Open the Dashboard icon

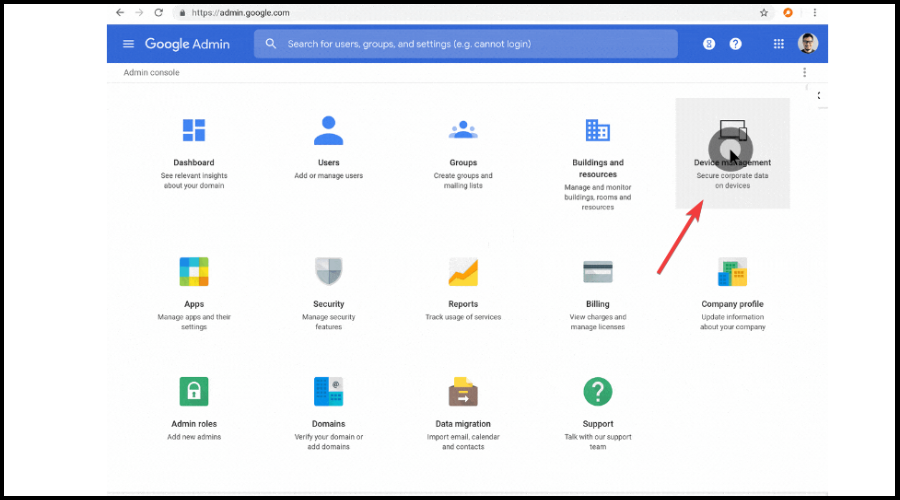[x=194, y=130]
